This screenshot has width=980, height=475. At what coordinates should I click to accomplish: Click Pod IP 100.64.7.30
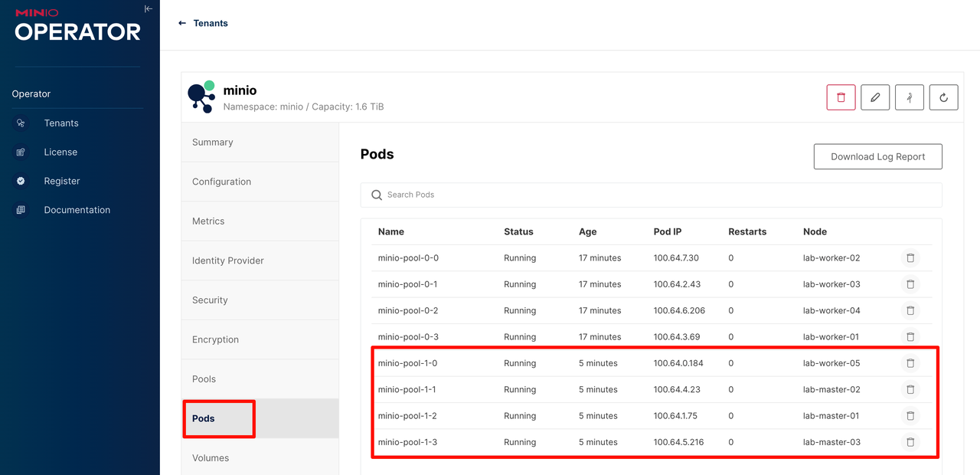click(676, 258)
